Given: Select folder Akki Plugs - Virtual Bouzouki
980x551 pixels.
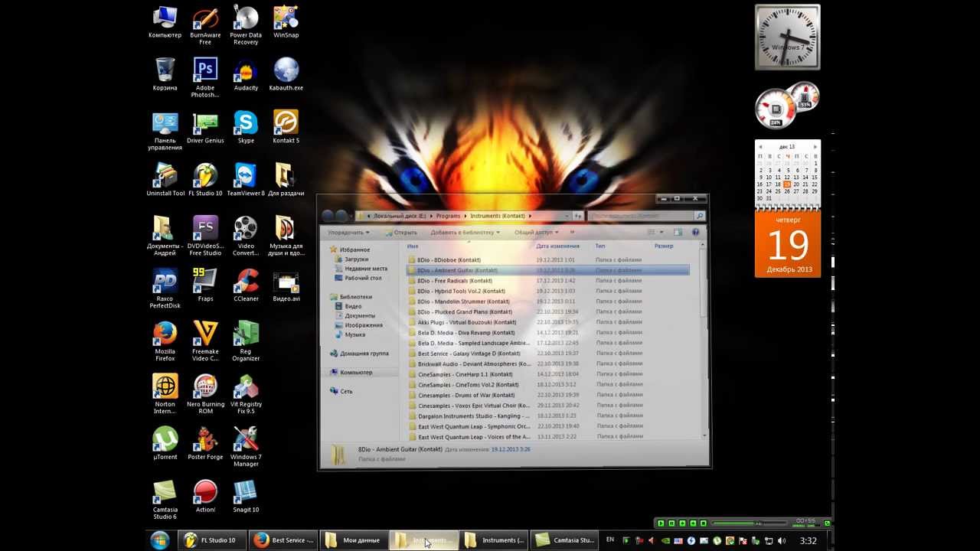Looking at the screenshot, I should [548, 322].
